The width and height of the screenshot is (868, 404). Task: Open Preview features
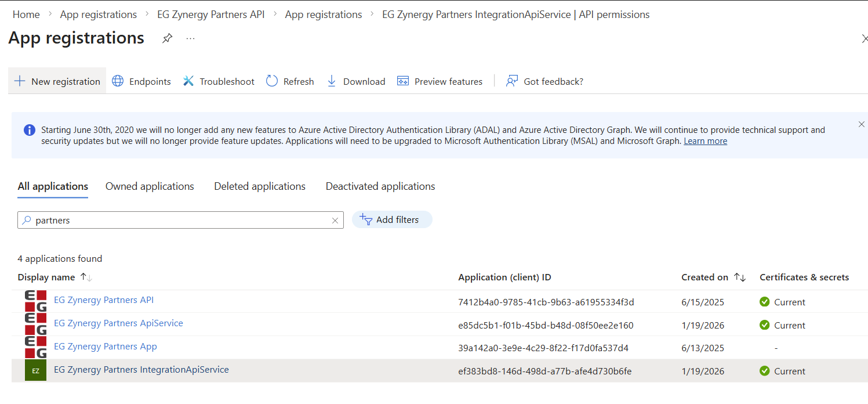440,81
